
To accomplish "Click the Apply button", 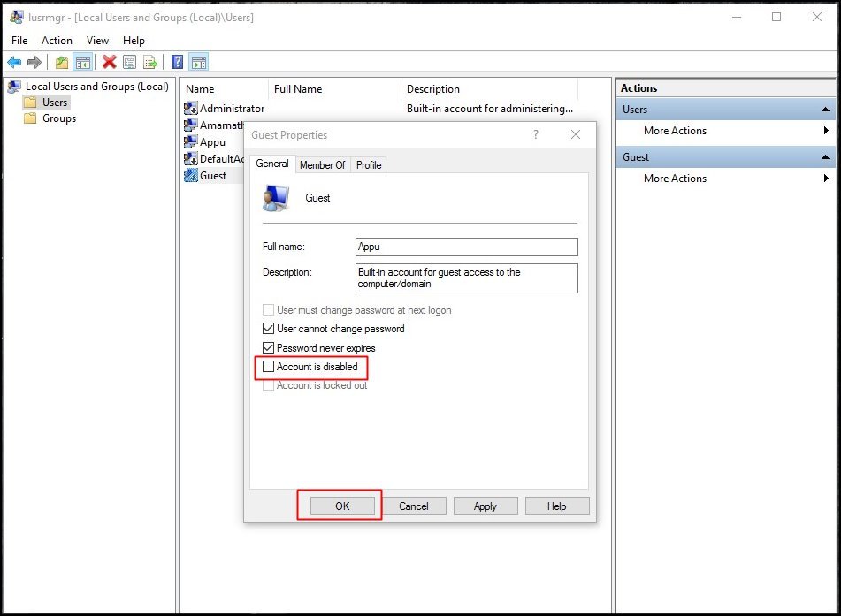I will 485,506.
